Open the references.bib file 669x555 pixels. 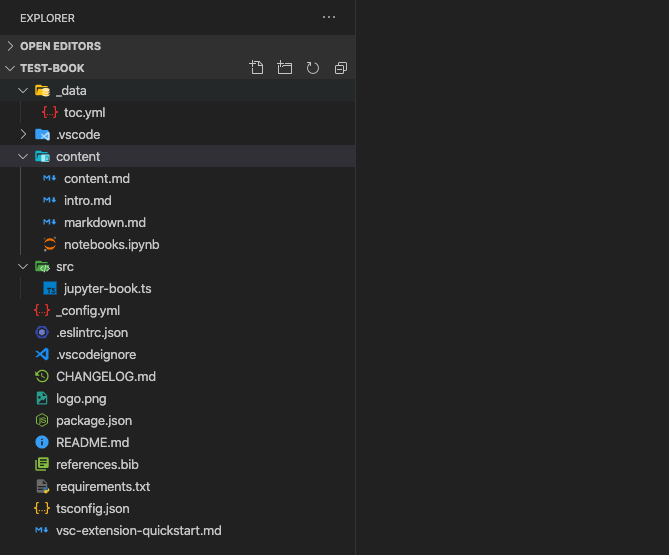coord(97,465)
